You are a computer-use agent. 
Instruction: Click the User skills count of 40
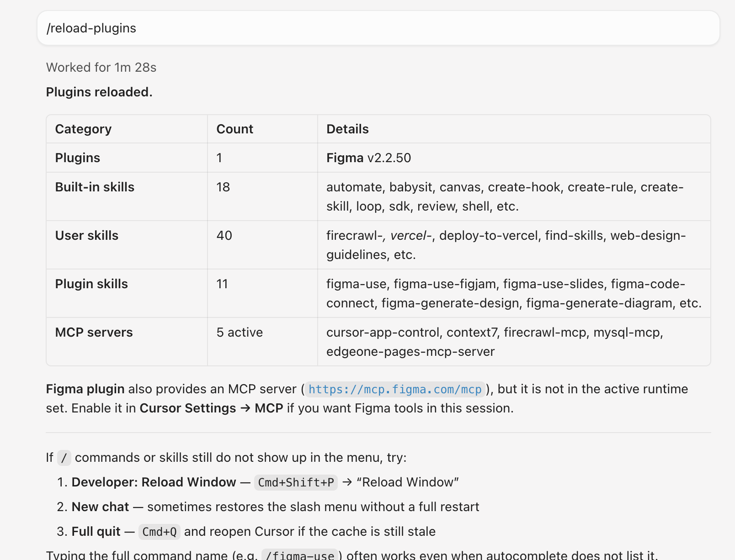(224, 235)
